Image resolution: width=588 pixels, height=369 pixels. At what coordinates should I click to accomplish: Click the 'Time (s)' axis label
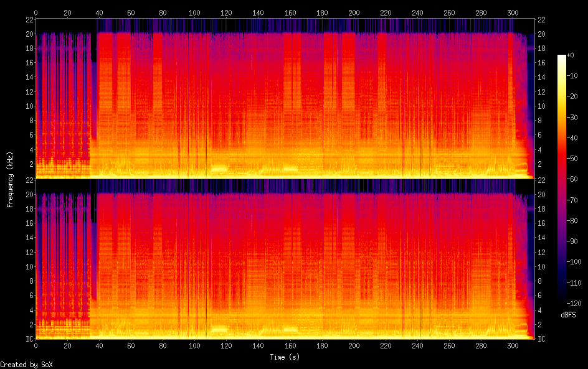[286, 357]
